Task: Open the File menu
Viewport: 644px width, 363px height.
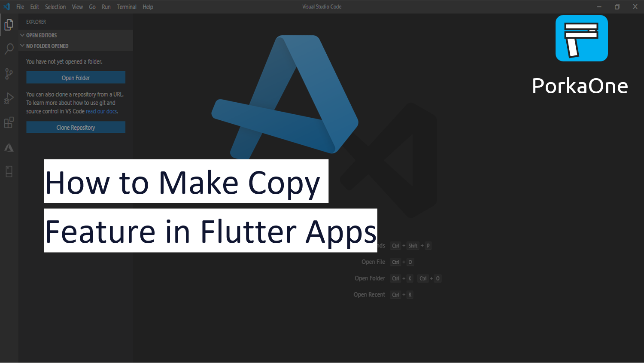Action: coord(20,7)
